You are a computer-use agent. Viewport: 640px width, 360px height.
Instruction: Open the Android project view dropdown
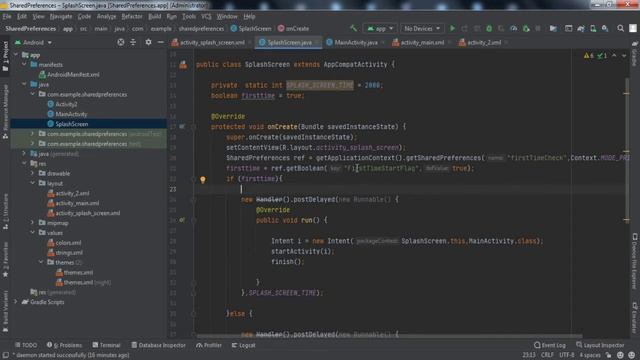[33, 42]
